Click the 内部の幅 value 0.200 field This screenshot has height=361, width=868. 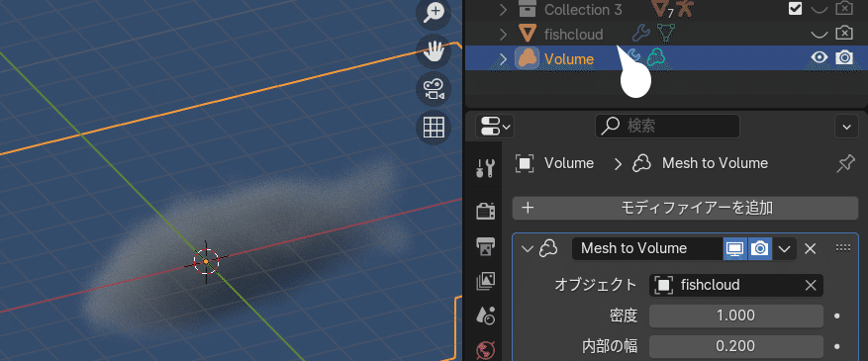[x=735, y=346]
